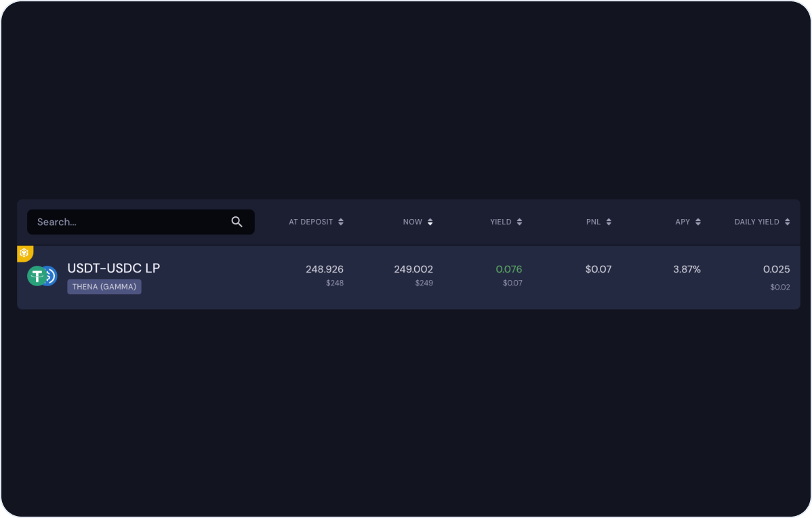Select the green 0.076 yield value
This screenshot has height=518, width=812.
point(508,269)
